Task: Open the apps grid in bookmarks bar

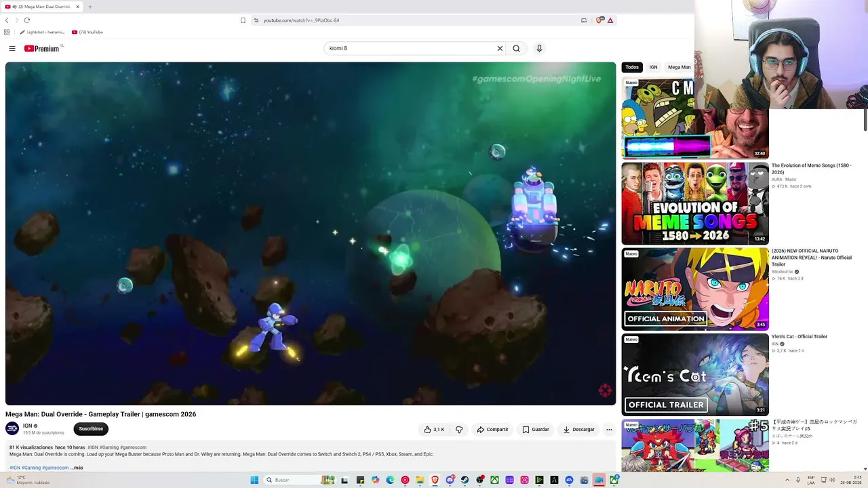Action: tap(7, 32)
